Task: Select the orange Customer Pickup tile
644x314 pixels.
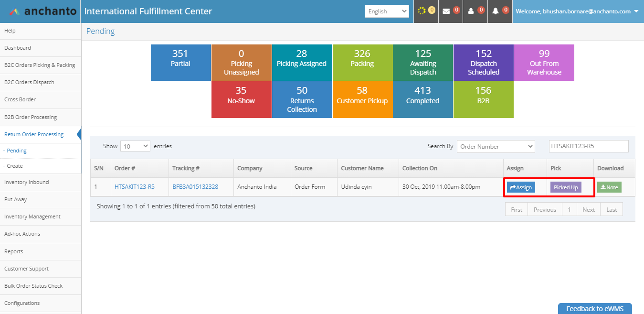Action: (x=362, y=99)
